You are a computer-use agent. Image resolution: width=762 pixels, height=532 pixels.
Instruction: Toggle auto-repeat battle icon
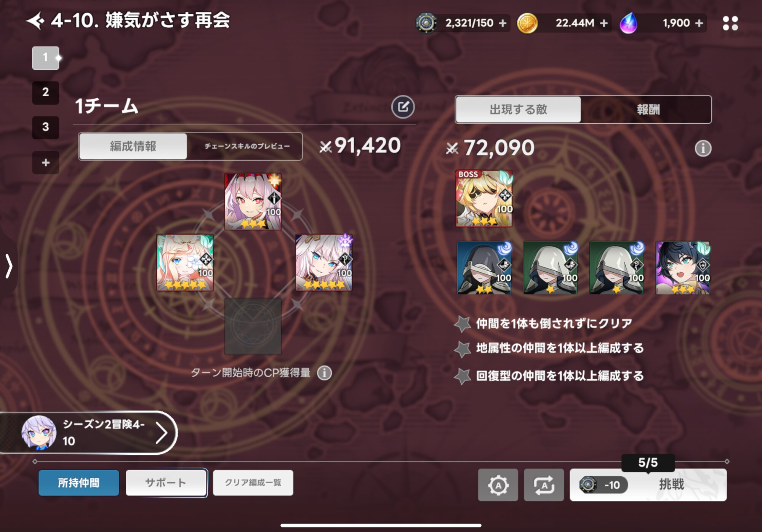(544, 485)
